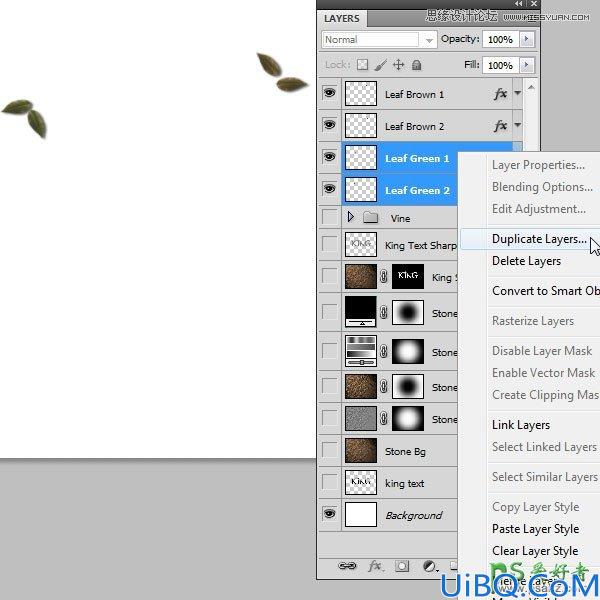Click Vine group folder icon
Image resolution: width=600 pixels, height=600 pixels.
(370, 218)
